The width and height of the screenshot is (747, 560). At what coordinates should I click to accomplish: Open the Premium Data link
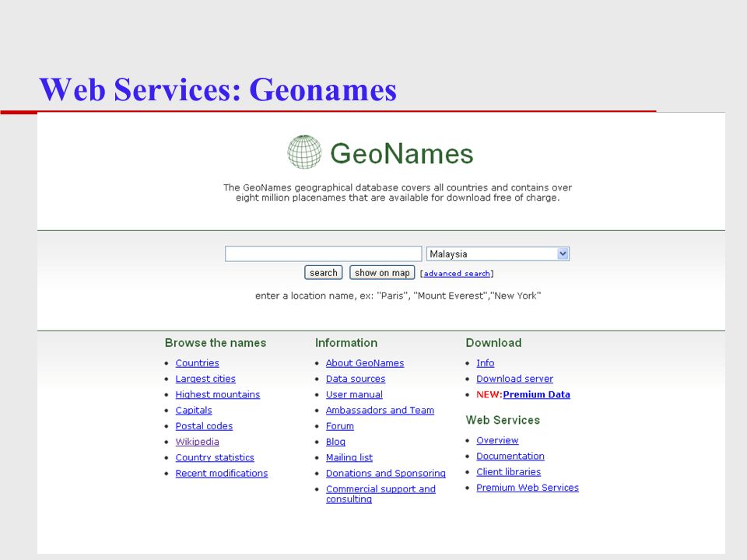[536, 394]
